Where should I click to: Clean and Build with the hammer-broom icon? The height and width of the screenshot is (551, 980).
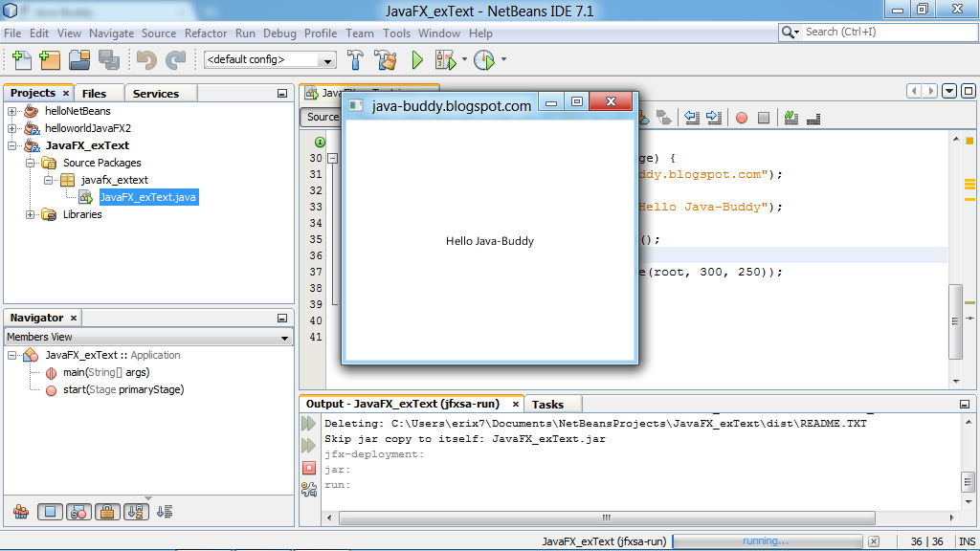(x=385, y=59)
